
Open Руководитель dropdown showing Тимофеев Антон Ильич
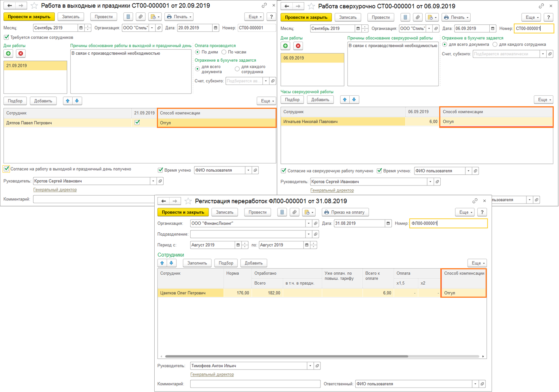coord(310,366)
